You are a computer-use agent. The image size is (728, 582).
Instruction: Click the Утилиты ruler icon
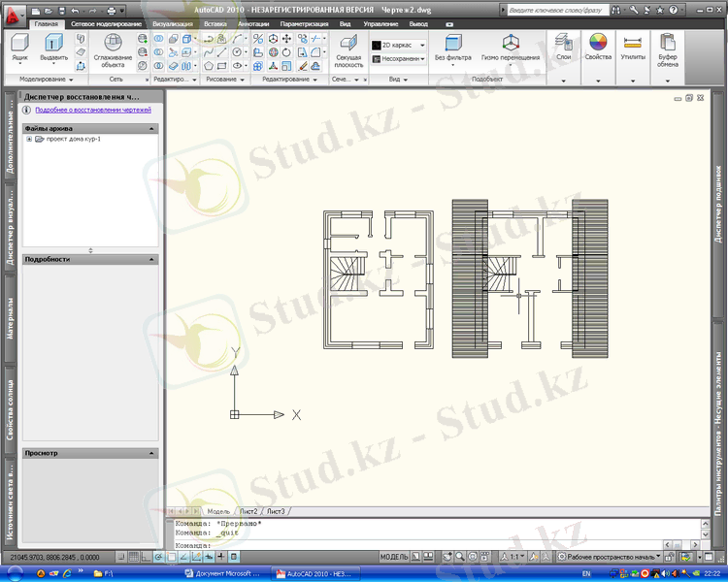click(x=633, y=43)
